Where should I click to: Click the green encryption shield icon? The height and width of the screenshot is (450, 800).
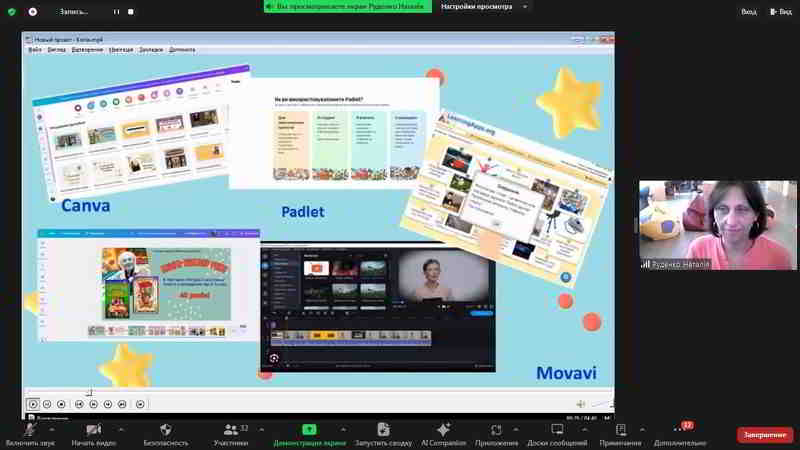12,11
